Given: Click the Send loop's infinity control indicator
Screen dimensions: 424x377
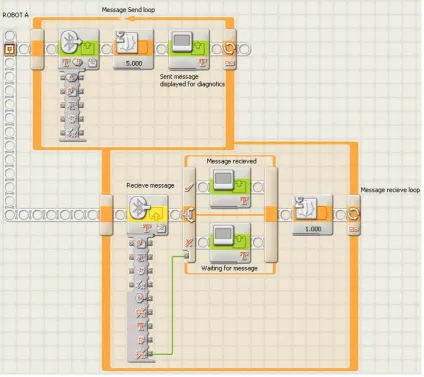Looking at the screenshot, I should click(x=229, y=63).
